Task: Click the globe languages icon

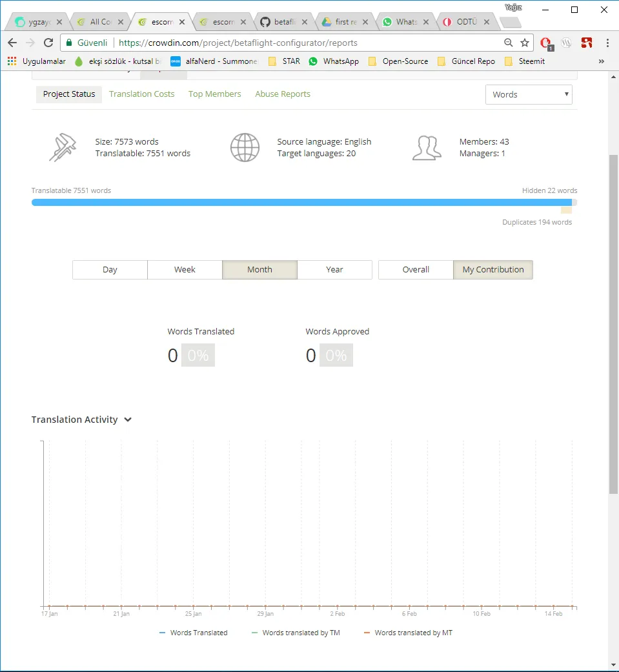Action: (x=245, y=147)
